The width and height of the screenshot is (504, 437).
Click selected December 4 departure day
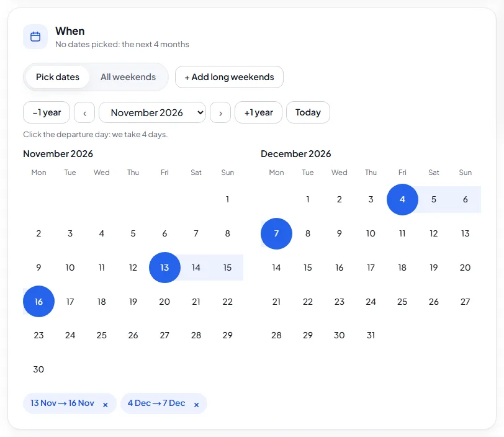tap(402, 199)
